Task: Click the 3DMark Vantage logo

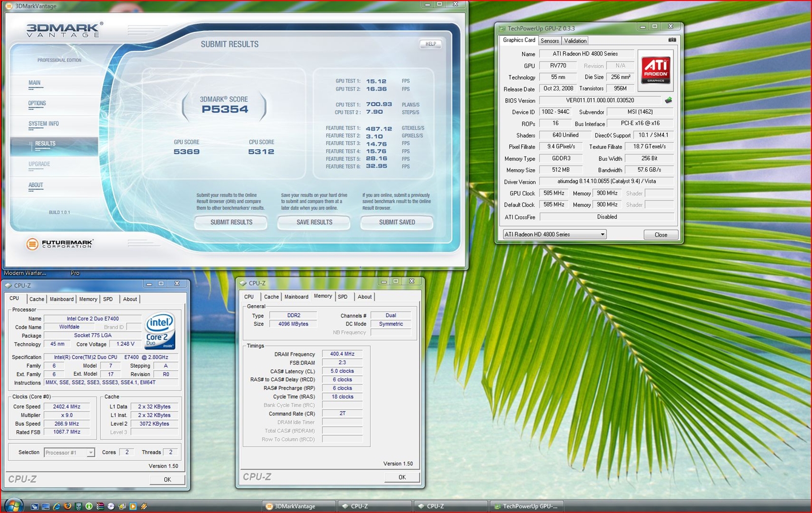Action: pyautogui.click(x=64, y=30)
